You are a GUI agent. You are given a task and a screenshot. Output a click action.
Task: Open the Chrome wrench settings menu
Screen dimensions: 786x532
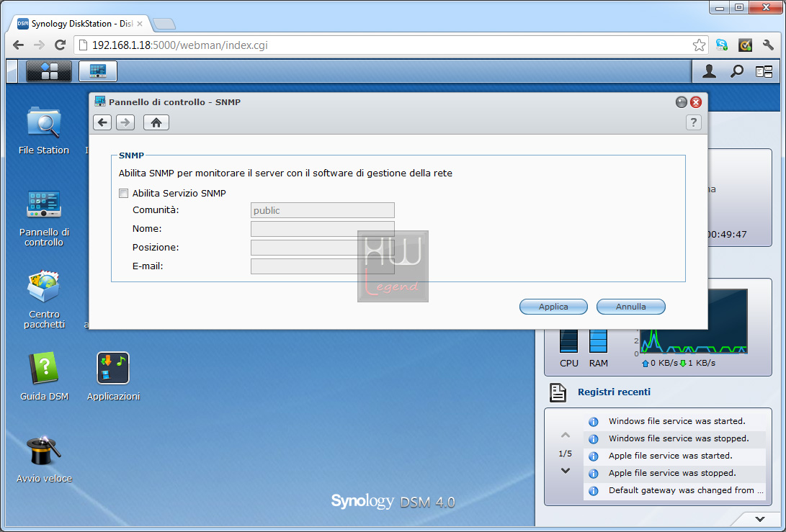(x=768, y=45)
